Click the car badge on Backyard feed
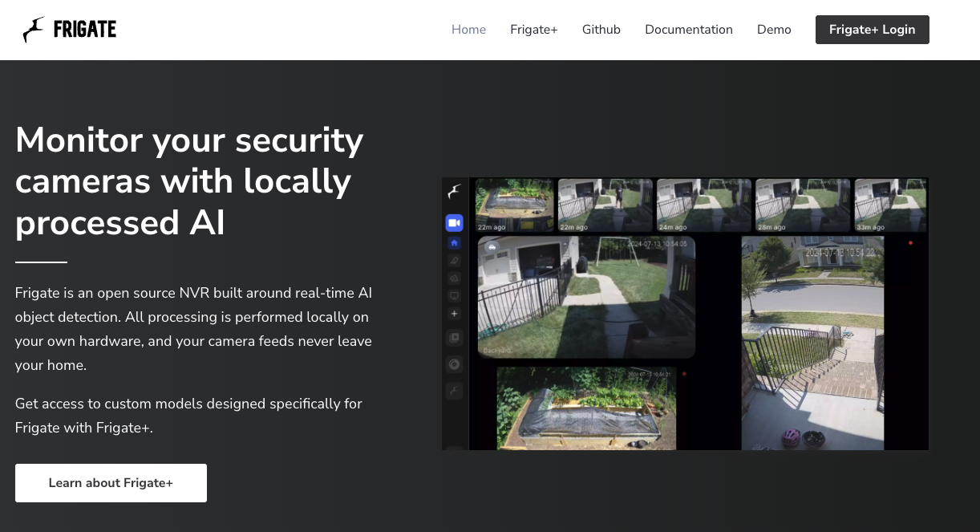The height and width of the screenshot is (532, 980). point(492,247)
